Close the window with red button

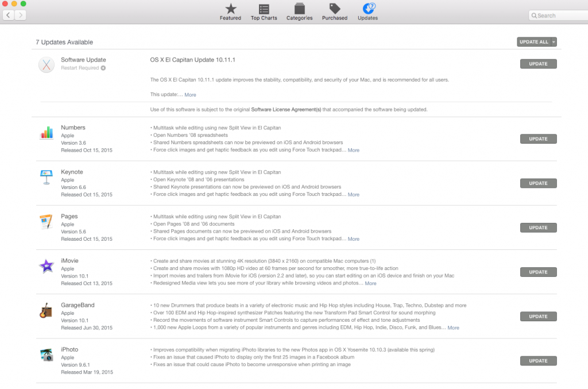coord(5,3)
